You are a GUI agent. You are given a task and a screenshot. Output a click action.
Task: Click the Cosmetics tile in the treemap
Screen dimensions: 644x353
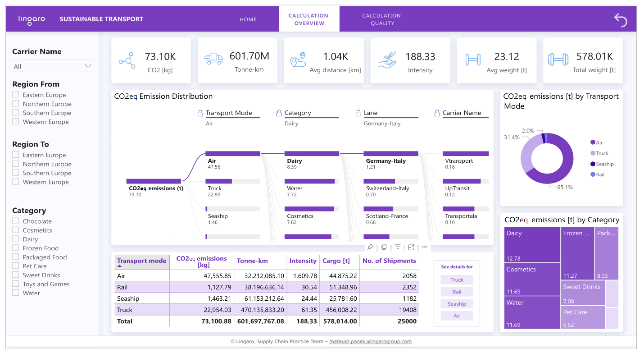click(x=532, y=280)
